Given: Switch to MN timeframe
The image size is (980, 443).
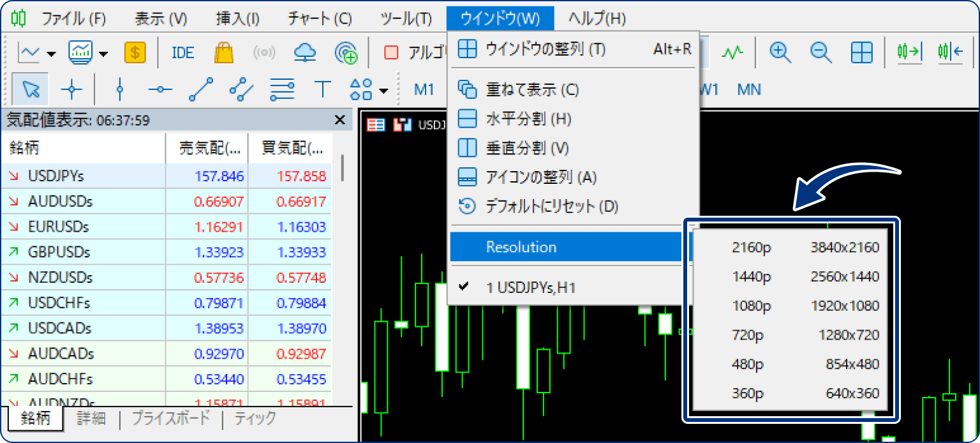Looking at the screenshot, I should tap(749, 89).
